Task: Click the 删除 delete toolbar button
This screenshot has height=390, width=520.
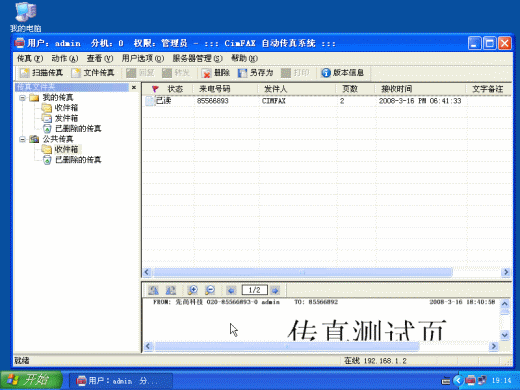Action: 216,73
